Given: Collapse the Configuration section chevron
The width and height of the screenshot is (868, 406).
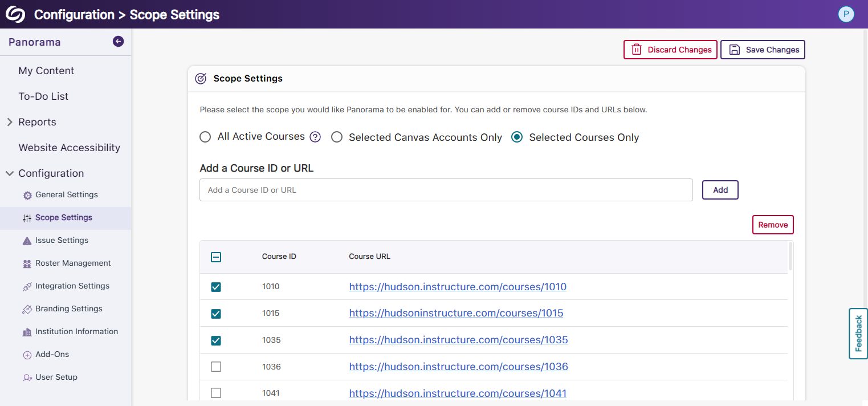Looking at the screenshot, I should tap(10, 173).
